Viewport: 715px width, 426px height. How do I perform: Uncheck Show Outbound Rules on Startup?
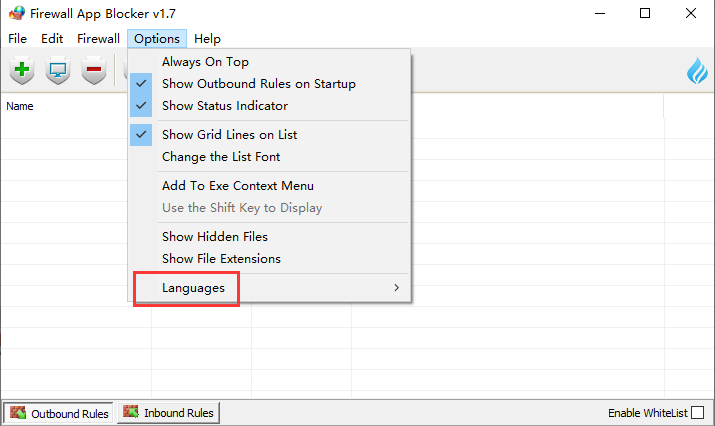coord(269,83)
